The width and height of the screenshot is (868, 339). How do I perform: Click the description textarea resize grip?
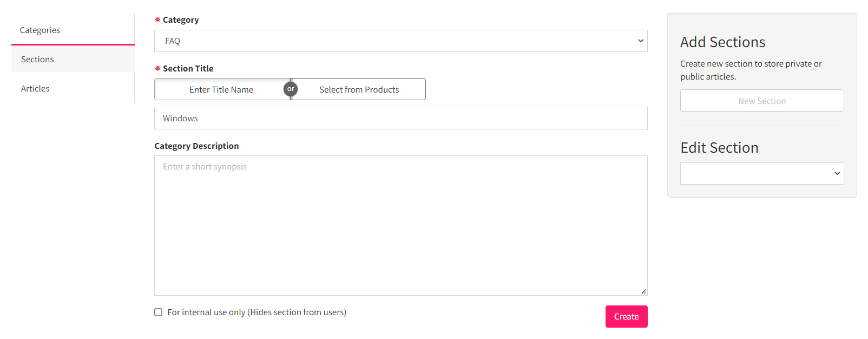pos(643,291)
